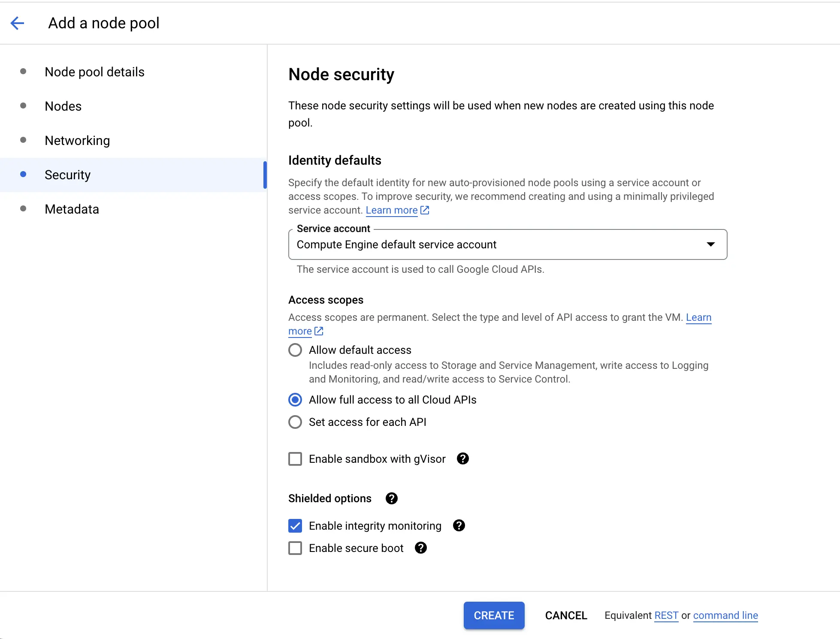
Task: Click the Service account dropdown arrow
Action: point(710,244)
